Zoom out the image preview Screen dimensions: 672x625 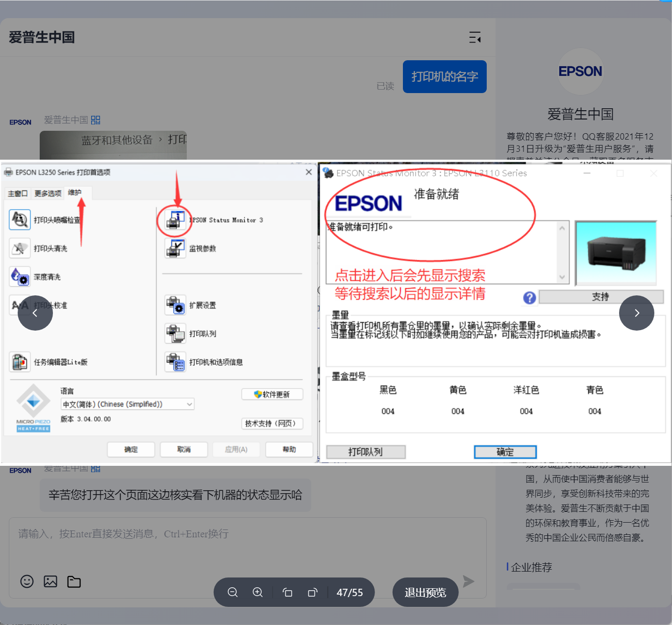pos(233,593)
